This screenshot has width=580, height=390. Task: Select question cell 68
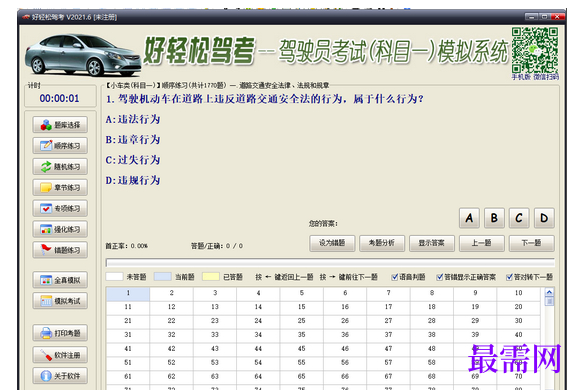[432, 376]
